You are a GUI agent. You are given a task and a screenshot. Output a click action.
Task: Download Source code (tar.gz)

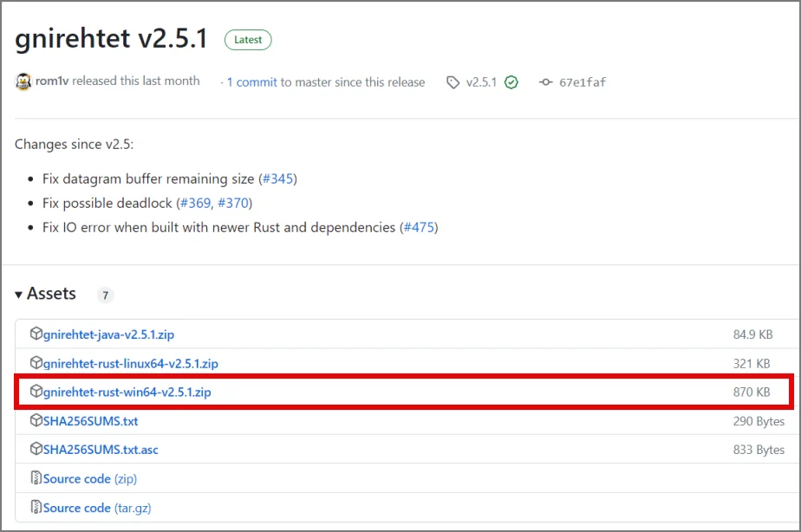click(x=97, y=508)
